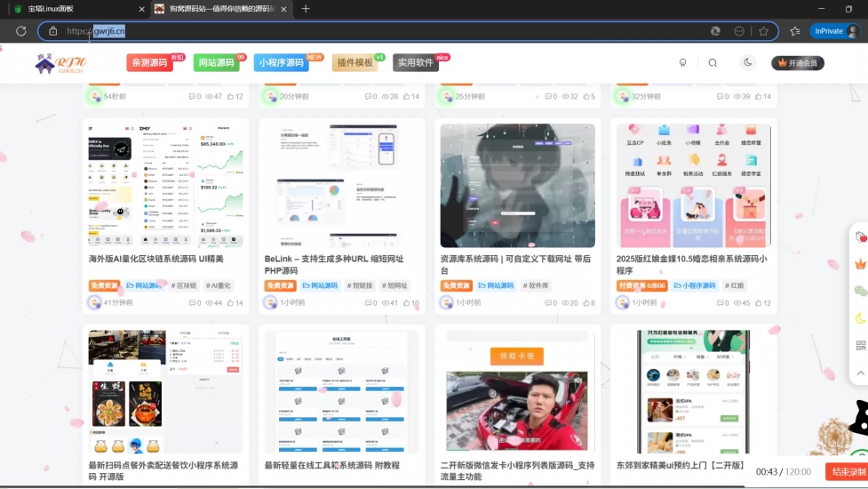Click the lock icon in address bar
The width and height of the screenshot is (868, 489).
pyautogui.click(x=52, y=31)
